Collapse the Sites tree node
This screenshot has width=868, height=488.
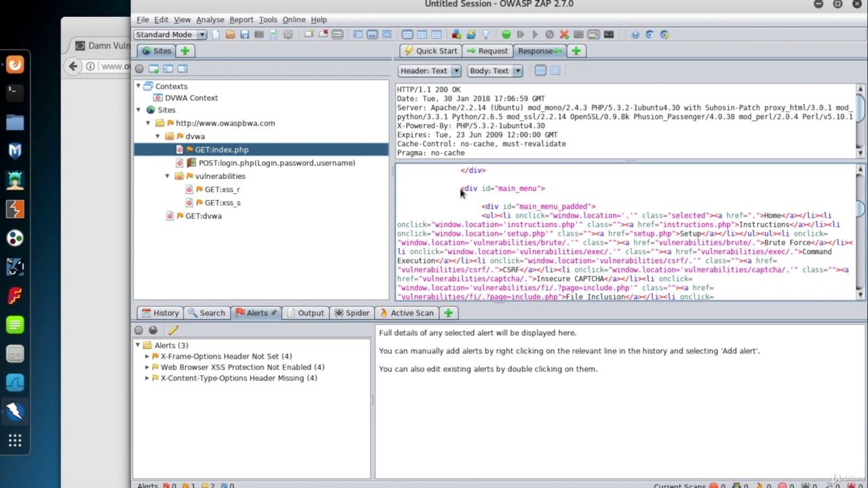tap(138, 110)
